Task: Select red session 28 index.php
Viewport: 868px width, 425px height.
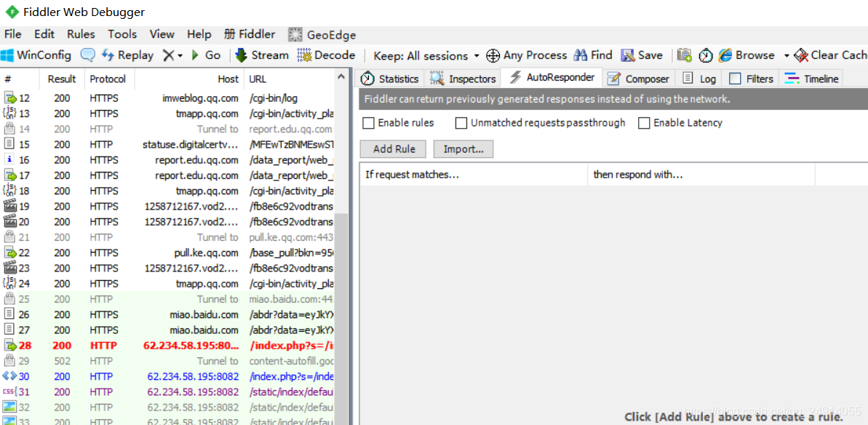Action: click(168, 346)
